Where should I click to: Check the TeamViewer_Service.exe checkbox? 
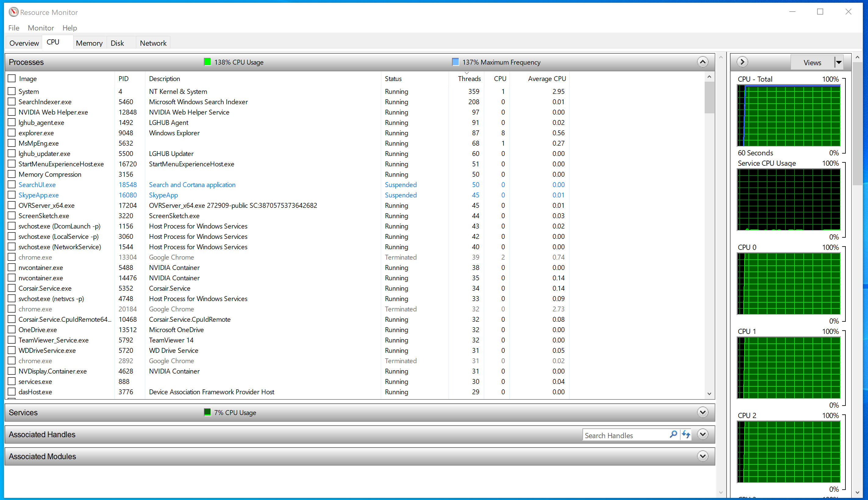(x=12, y=340)
